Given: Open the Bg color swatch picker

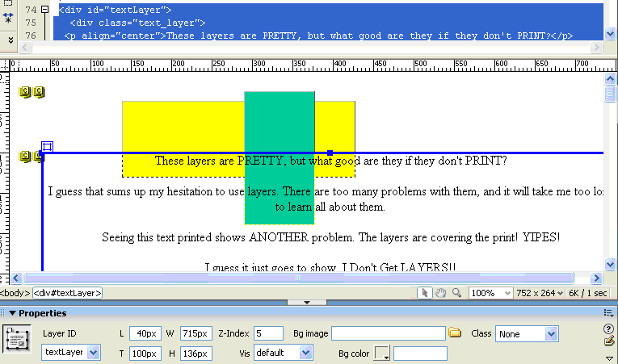Looking at the screenshot, I should [381, 353].
